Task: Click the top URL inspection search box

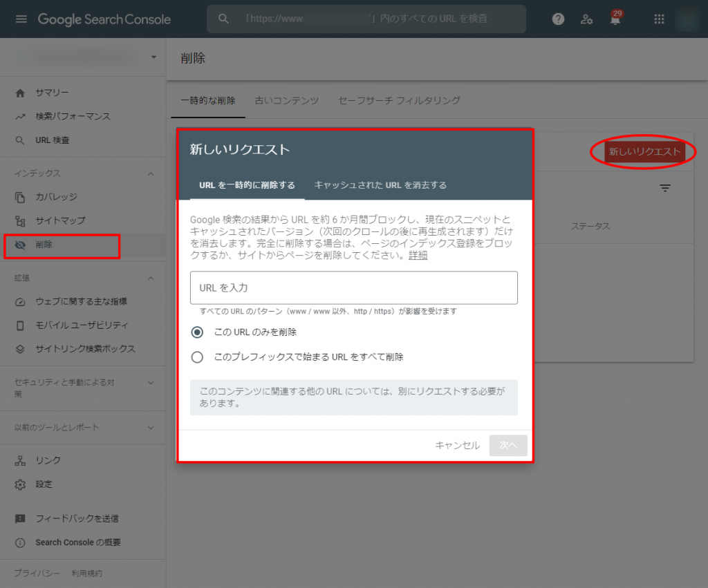Action: 366,19
